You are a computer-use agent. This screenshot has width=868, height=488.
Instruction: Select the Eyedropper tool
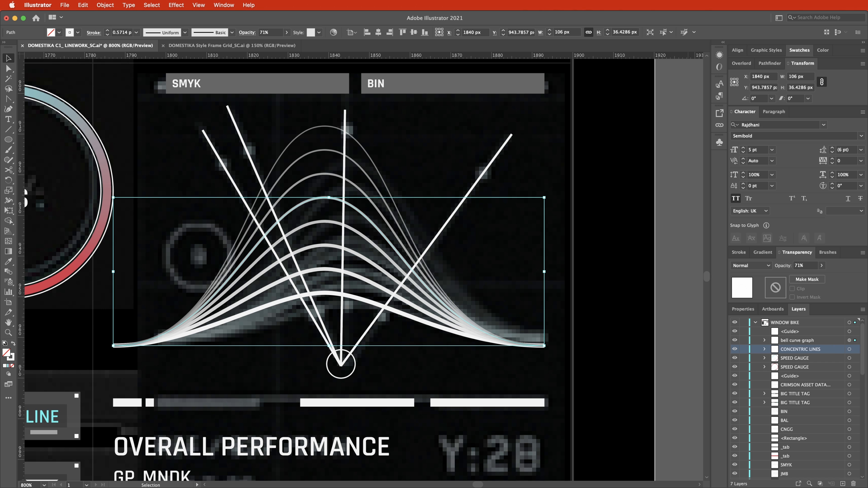coord(8,261)
